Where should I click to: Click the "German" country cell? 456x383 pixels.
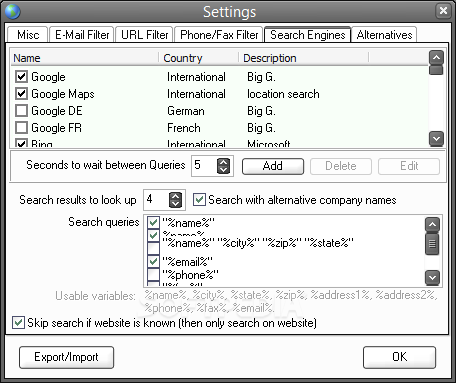[186, 111]
